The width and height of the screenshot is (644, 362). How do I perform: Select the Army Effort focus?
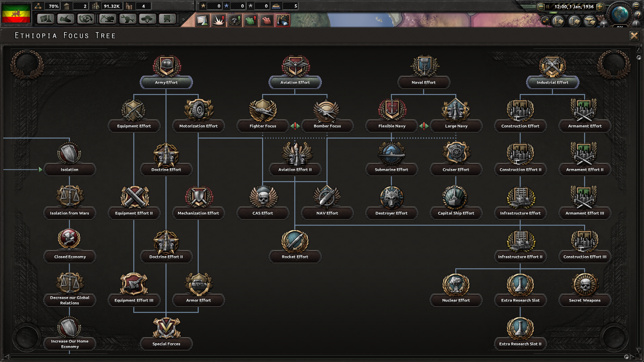tap(166, 82)
